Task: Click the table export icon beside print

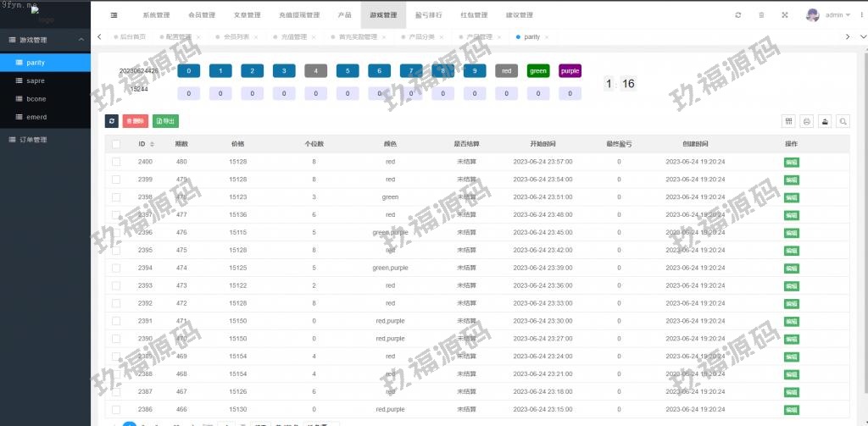Action: coord(825,122)
